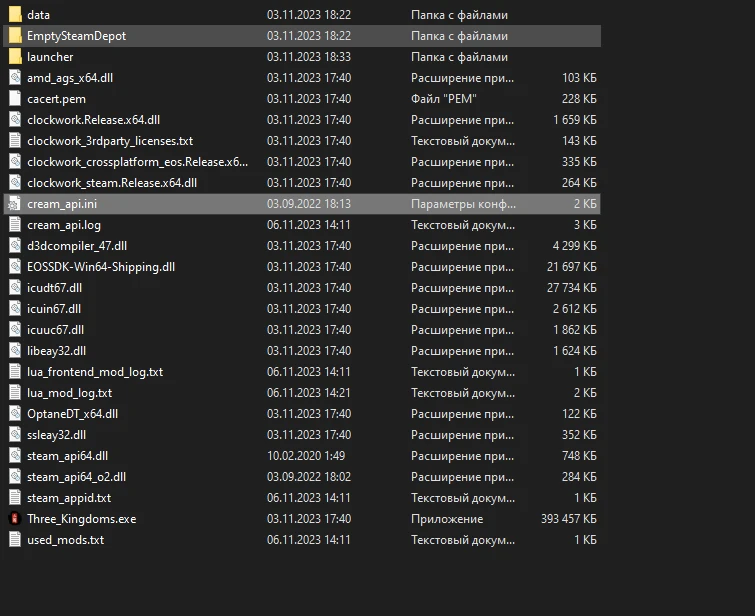This screenshot has width=755, height=616.
Task: Select the lua_frontend_mod_log.txt file name
Action: [95, 372]
